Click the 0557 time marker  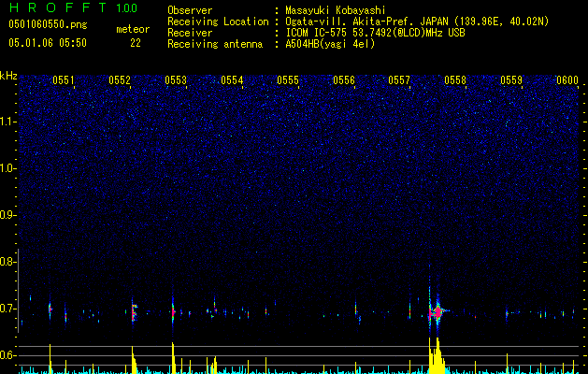coord(399,80)
